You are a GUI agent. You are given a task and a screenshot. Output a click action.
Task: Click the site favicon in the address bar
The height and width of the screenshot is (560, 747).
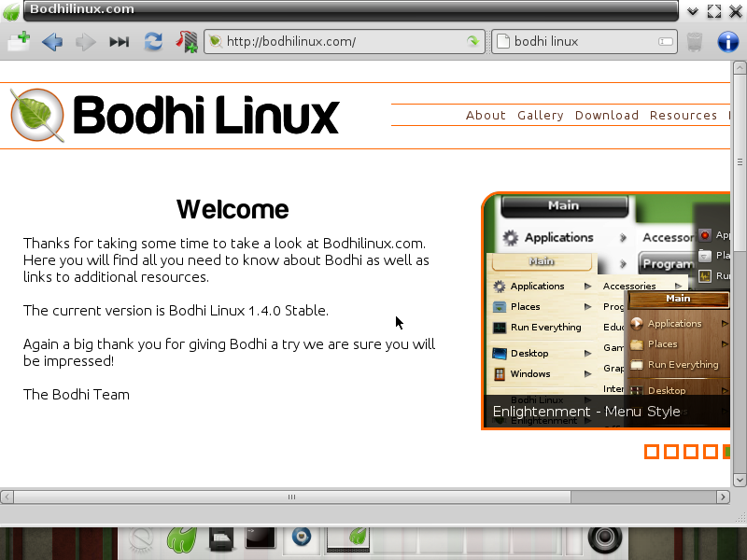tap(216, 41)
